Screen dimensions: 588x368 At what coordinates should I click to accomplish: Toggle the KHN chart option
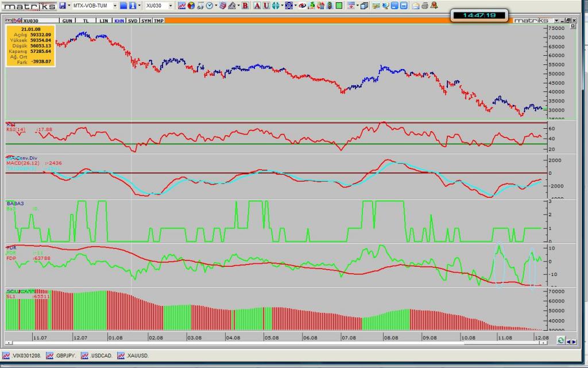(119, 20)
